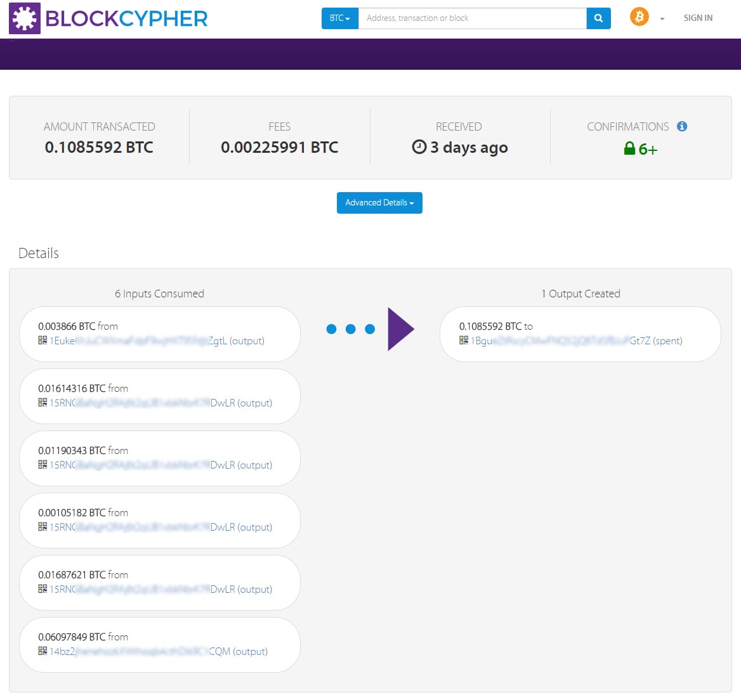Open the 14bz2...CQM address link
Screen dimensions: 741x700
(140, 651)
